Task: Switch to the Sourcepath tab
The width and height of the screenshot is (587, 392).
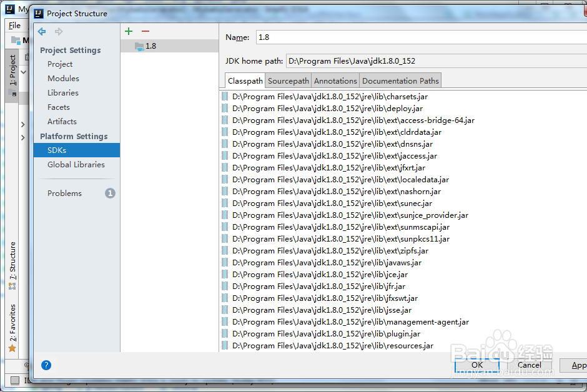Action: coord(289,81)
